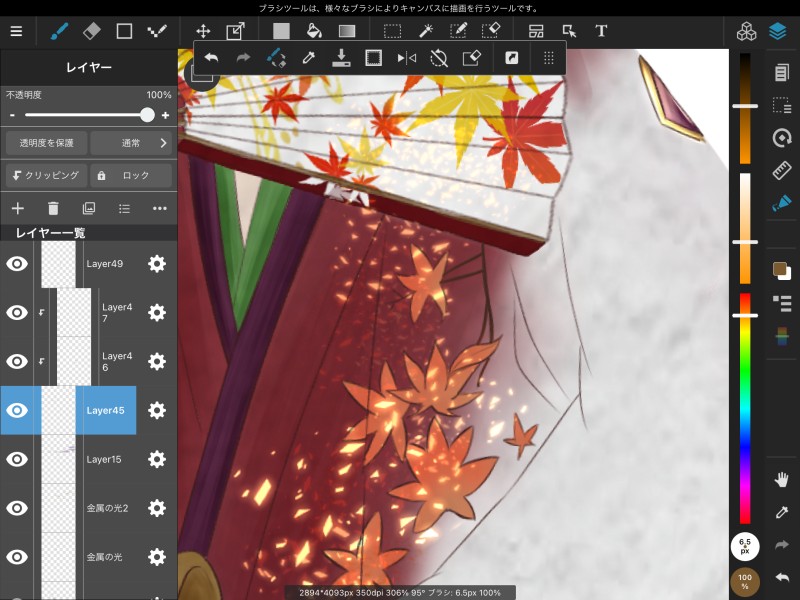Select the Text tool
800x600 pixels.
tap(602, 31)
